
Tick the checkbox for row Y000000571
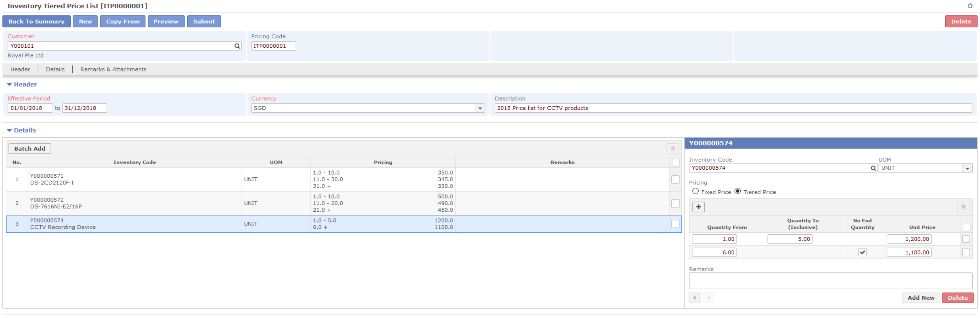[675, 179]
